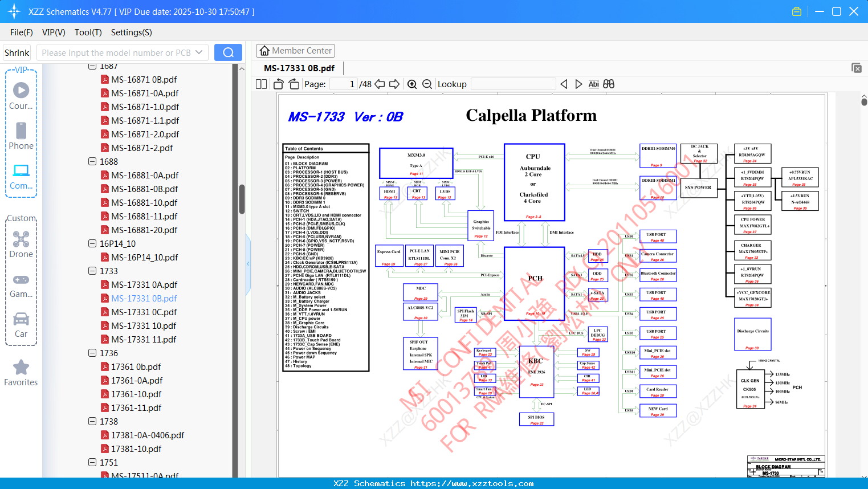Open MS-16871-0A.pdf in the tree
868x489 pixels.
[x=145, y=93]
